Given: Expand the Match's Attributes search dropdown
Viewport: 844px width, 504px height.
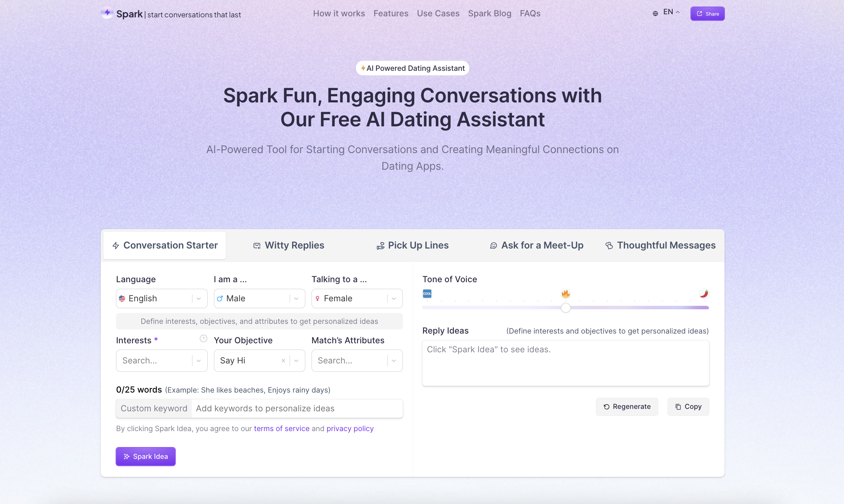Looking at the screenshot, I should [x=357, y=361].
